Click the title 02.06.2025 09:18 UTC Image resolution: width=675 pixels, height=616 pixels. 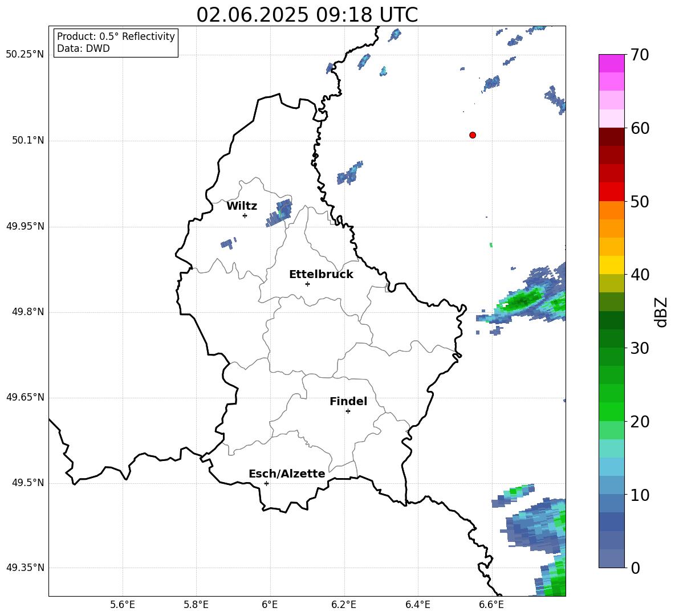click(x=307, y=15)
